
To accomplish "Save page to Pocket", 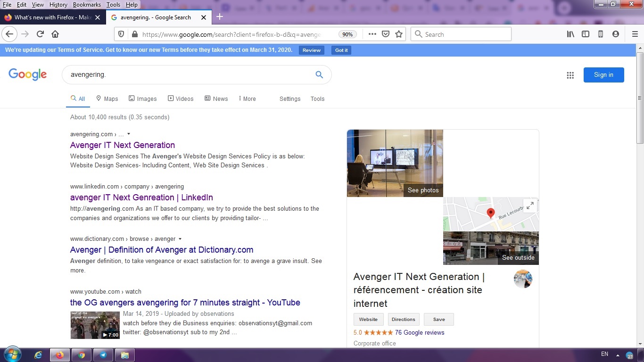I will [385, 34].
